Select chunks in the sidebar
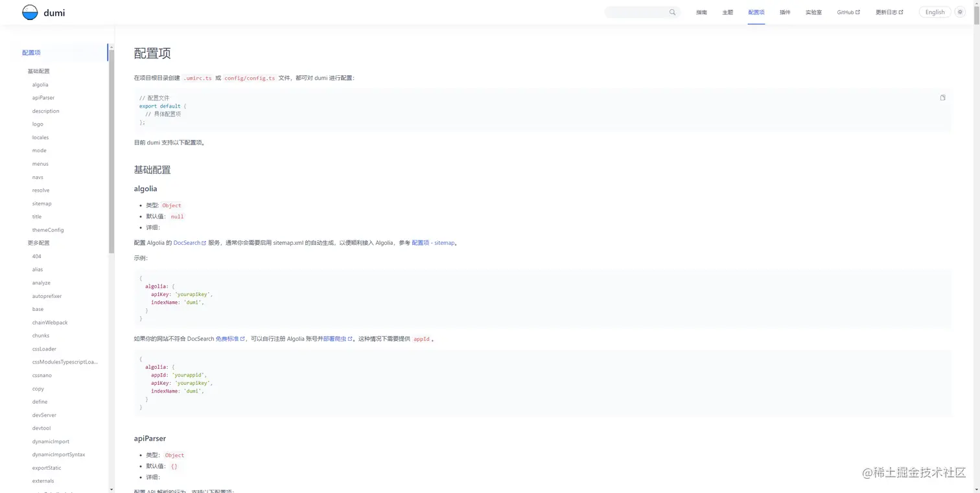980x493 pixels. 41,336
